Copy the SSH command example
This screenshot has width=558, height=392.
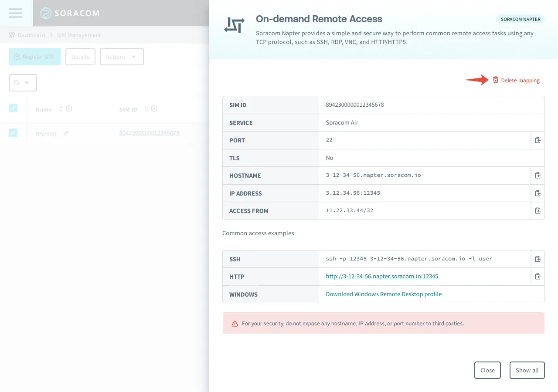pos(538,259)
